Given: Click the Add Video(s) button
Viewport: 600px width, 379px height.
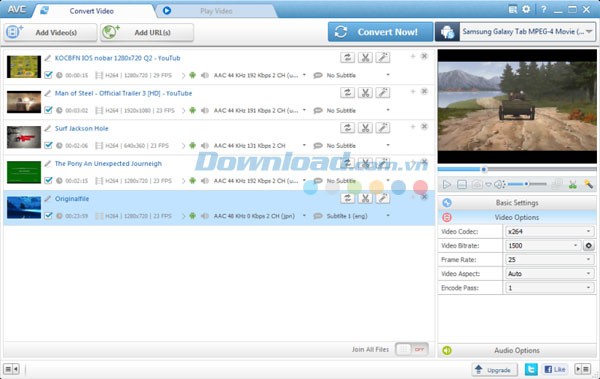Looking at the screenshot, I should (x=51, y=33).
